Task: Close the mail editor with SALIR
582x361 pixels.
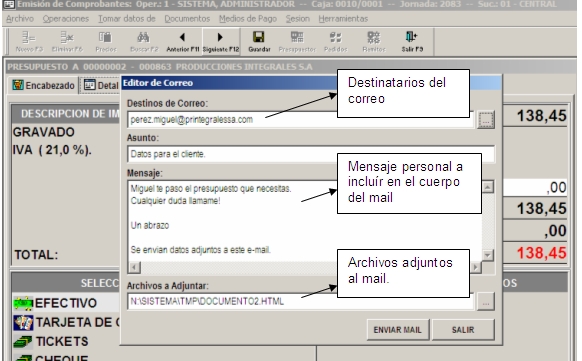Action: tap(463, 330)
